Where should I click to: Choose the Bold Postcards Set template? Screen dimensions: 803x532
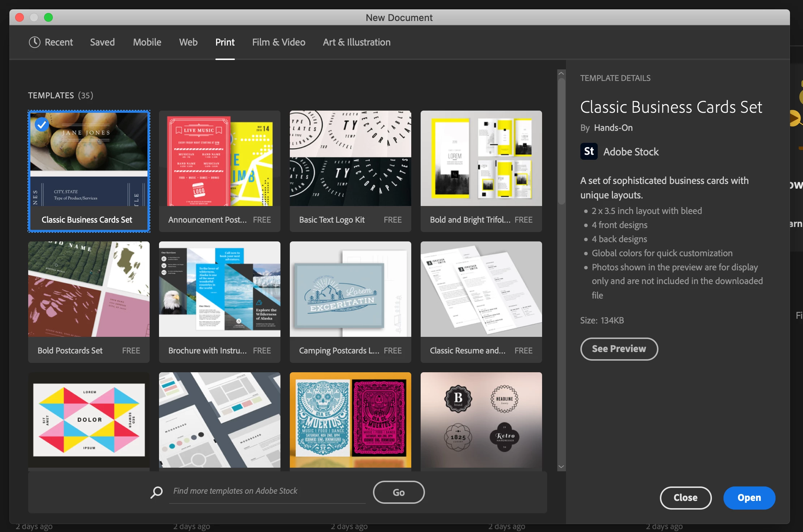[89, 289]
